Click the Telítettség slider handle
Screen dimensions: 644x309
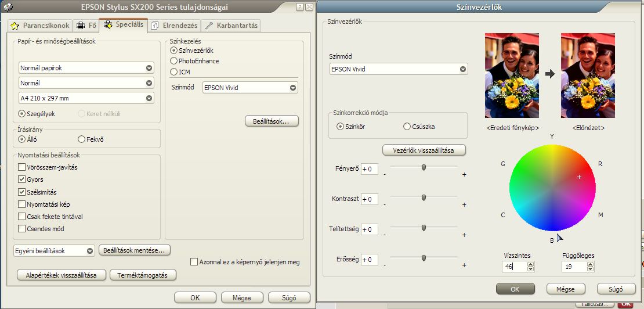[x=424, y=228]
